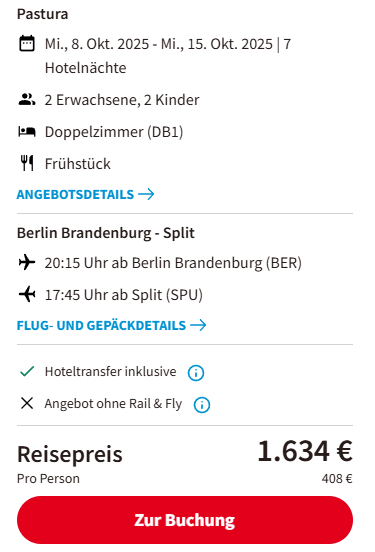Click the arrow after FLUG- UND GEPÄCKDETAILS
Viewport: 375px width, 552px height.
[x=198, y=325]
